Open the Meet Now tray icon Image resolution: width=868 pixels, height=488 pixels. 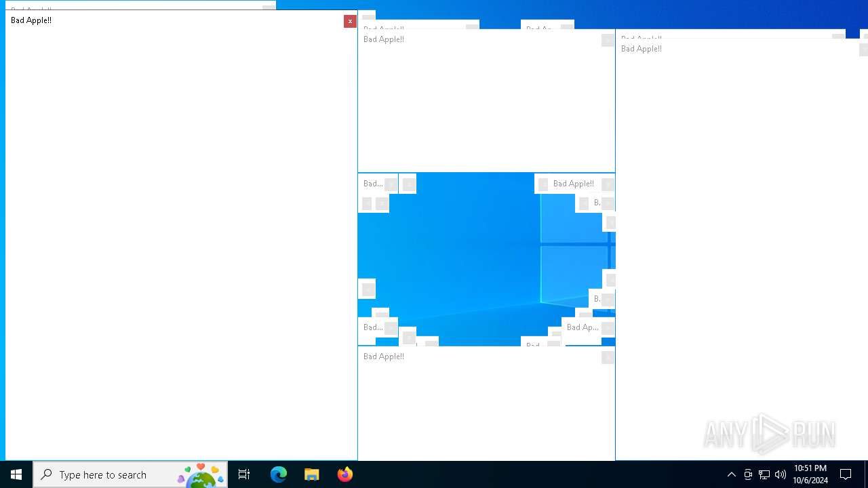[748, 474]
